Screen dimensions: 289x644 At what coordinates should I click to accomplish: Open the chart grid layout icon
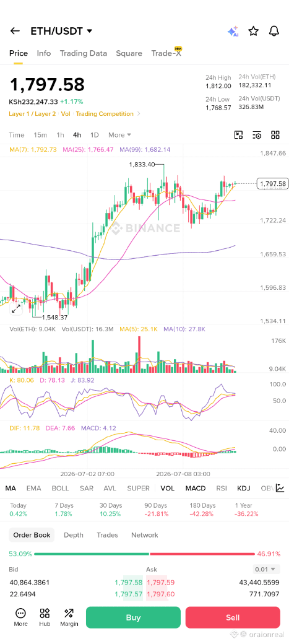tap(275, 135)
